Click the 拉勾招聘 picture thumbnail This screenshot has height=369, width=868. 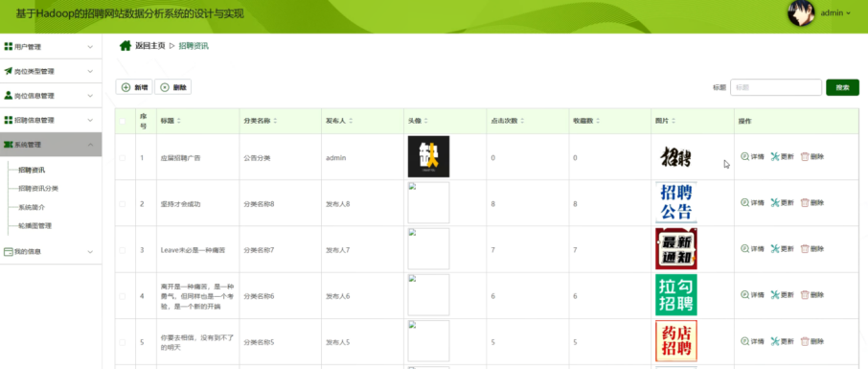click(x=676, y=295)
